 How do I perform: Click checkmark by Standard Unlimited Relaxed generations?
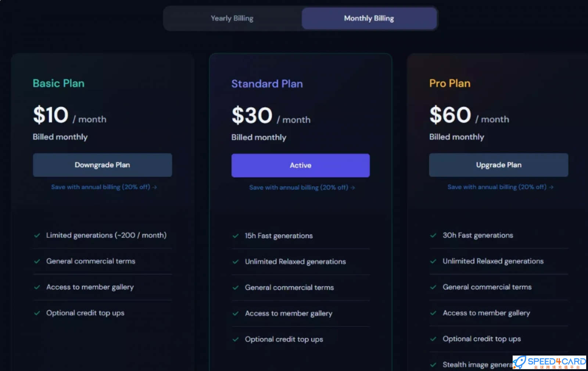236,262
